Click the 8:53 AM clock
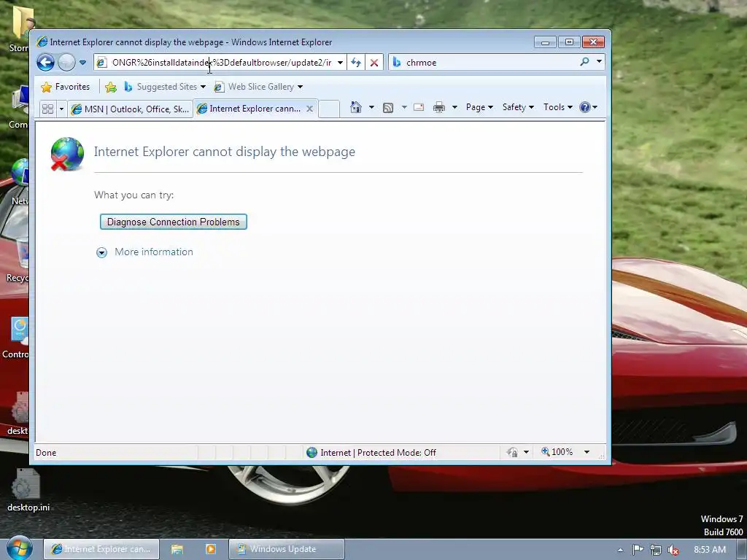This screenshot has width=747, height=560. click(710, 550)
